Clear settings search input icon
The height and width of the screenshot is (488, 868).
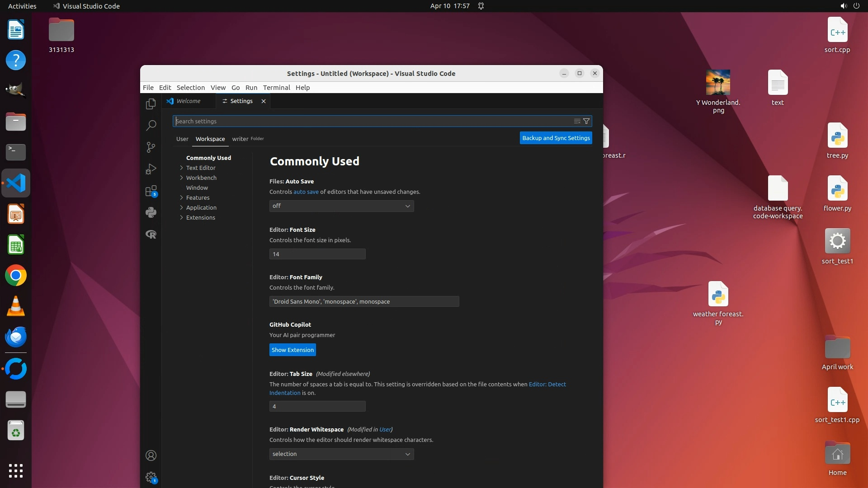[577, 121]
